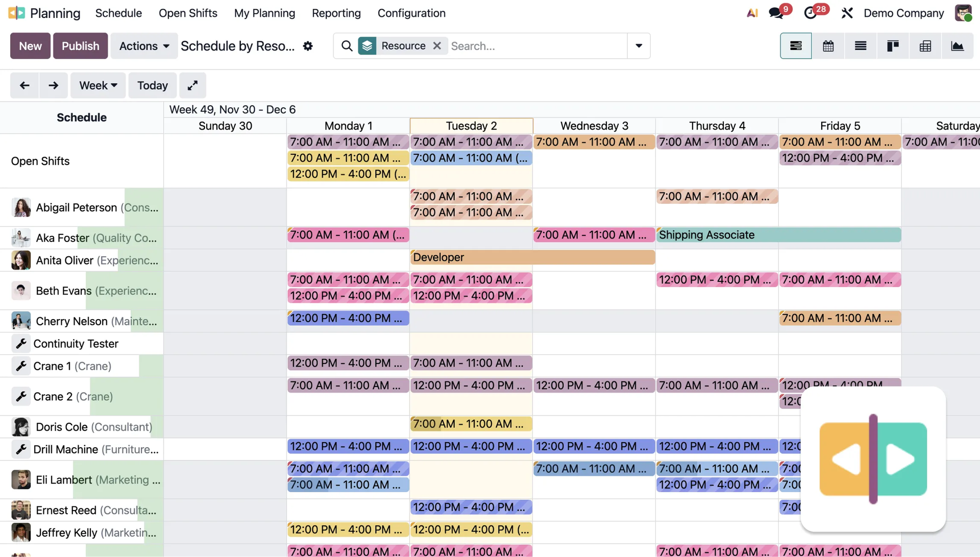Click Beth Evans's avatar
The width and height of the screenshot is (980, 557).
click(21, 291)
